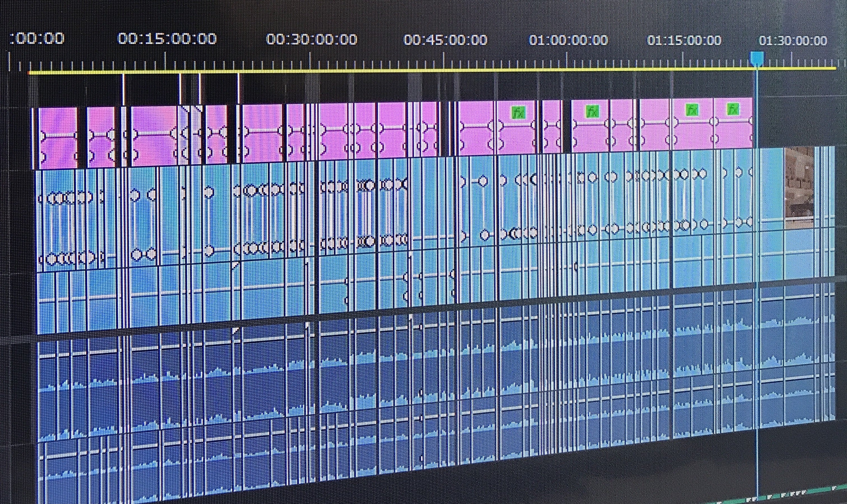Click the yellow work area bar
Viewport: 847px width, 504px height.
[x=408, y=70]
